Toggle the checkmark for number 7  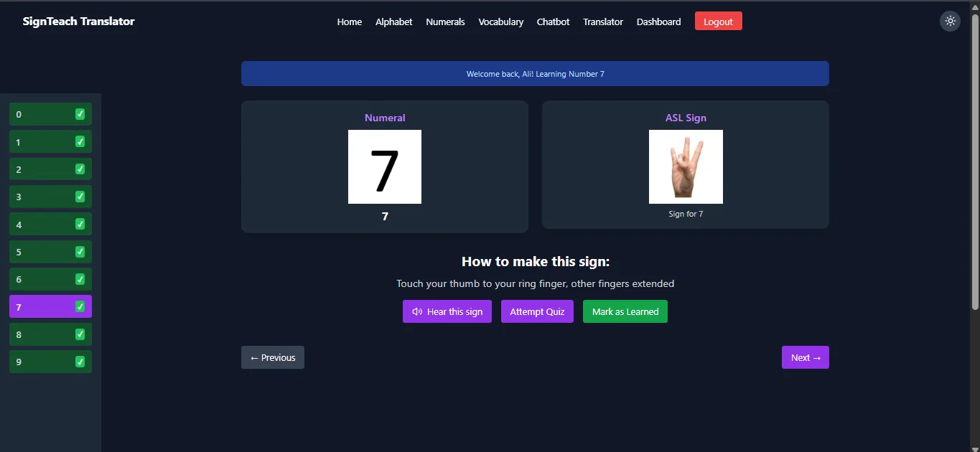pos(80,306)
